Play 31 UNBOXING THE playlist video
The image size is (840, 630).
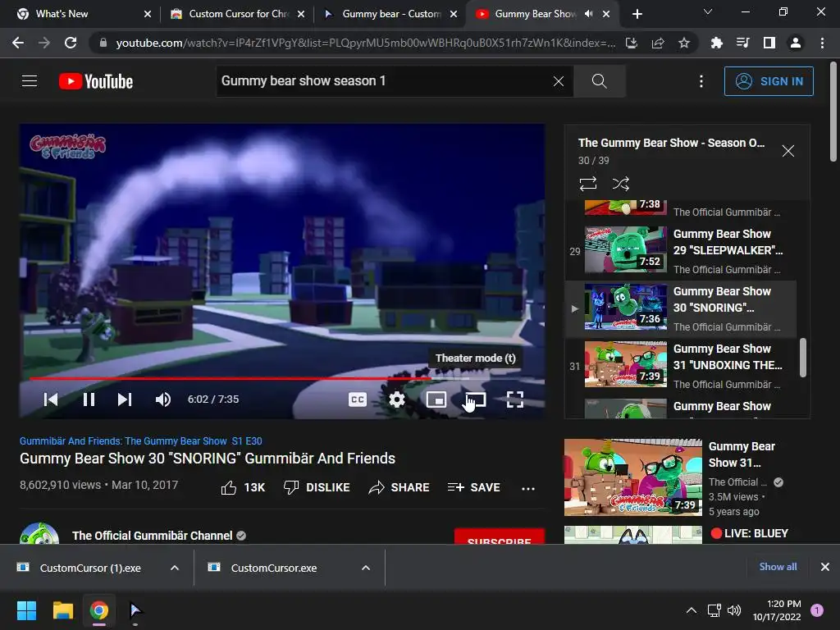[680, 366]
